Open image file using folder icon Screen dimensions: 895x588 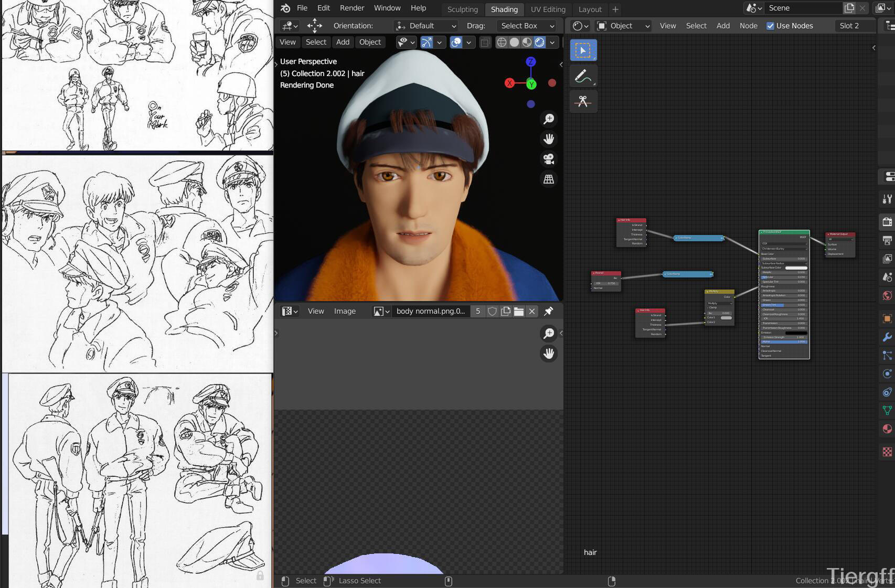(519, 311)
